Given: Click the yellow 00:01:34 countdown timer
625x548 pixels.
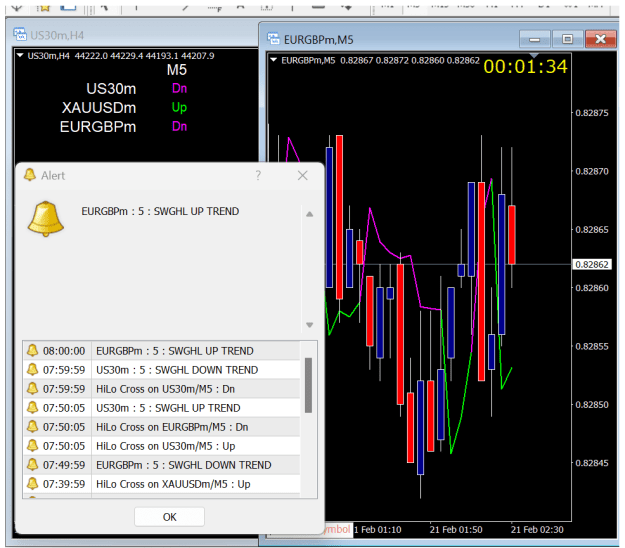Looking at the screenshot, I should [x=525, y=67].
